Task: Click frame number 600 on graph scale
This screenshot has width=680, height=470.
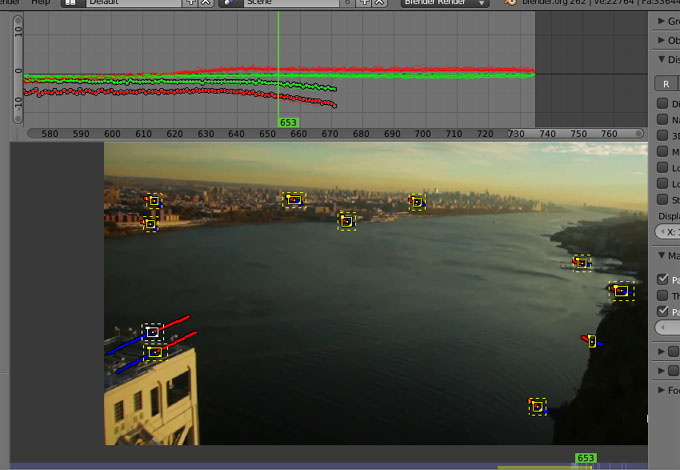Action: pos(112,134)
